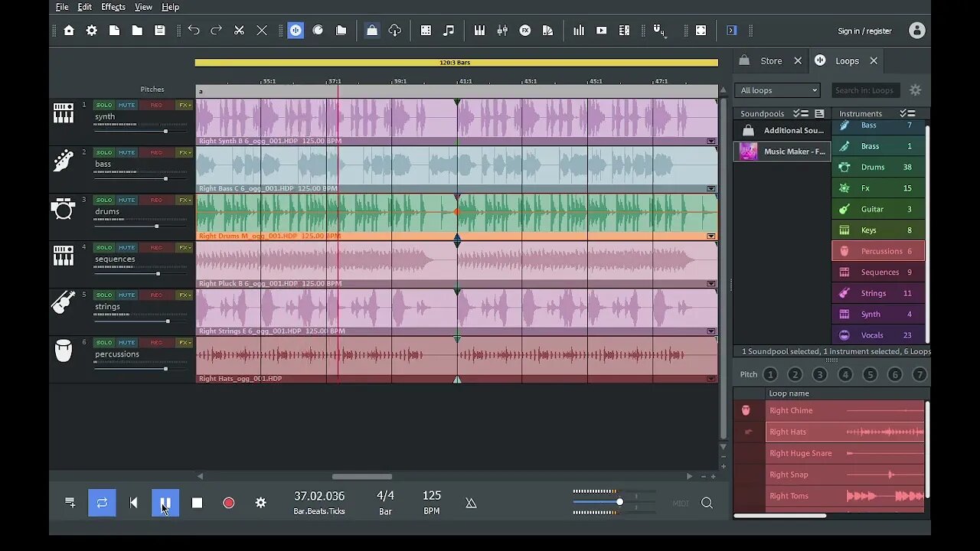Open playback settings gear in transport
Screen dimensions: 980x551
point(260,503)
